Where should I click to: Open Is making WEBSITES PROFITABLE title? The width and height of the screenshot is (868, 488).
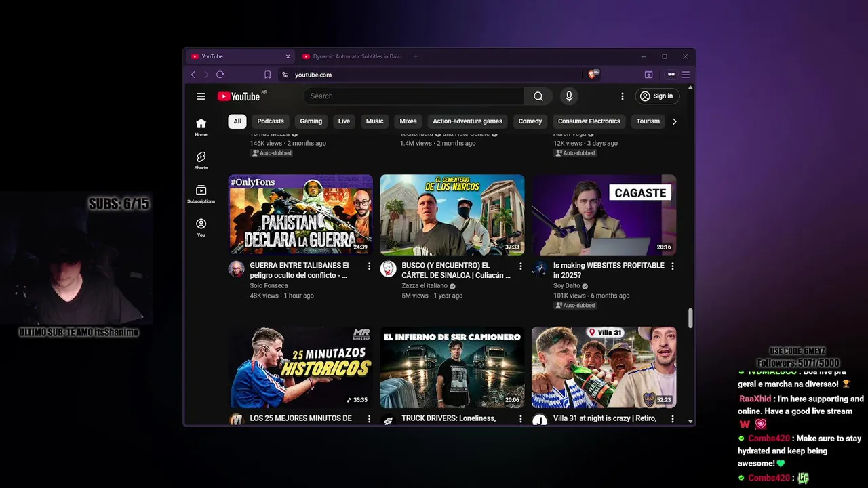pyautogui.click(x=609, y=270)
